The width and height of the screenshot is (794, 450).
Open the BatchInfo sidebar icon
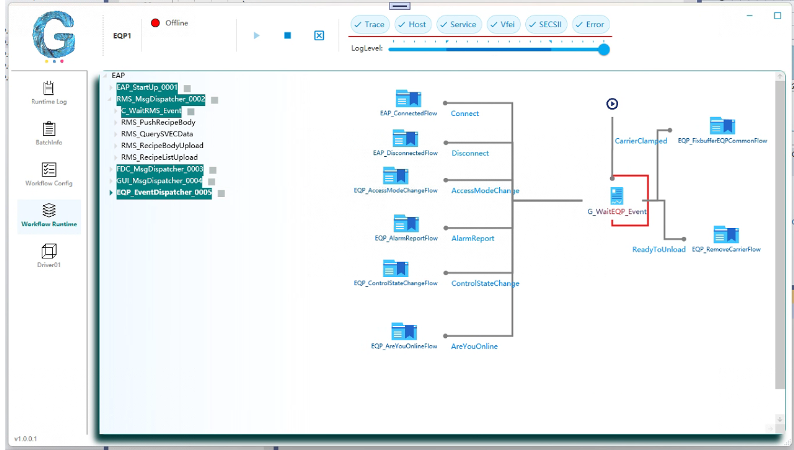click(x=49, y=133)
